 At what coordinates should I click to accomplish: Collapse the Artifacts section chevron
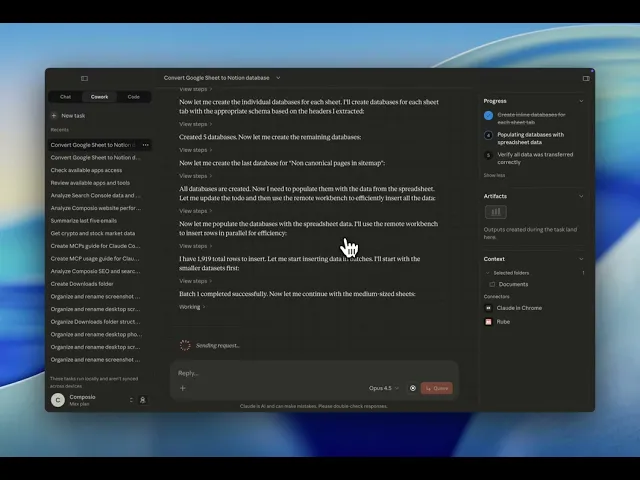tap(581, 196)
